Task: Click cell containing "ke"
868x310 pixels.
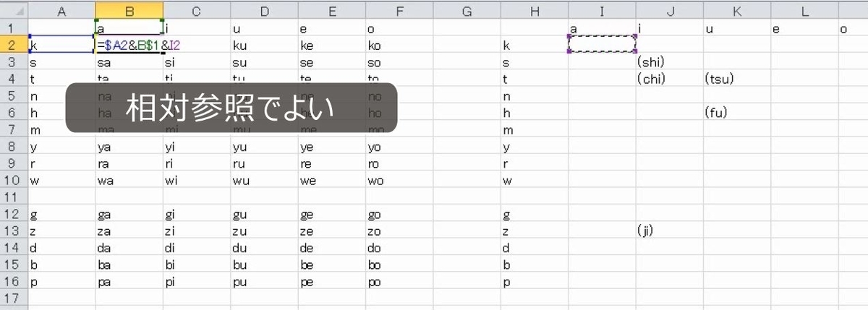Action: (332, 46)
